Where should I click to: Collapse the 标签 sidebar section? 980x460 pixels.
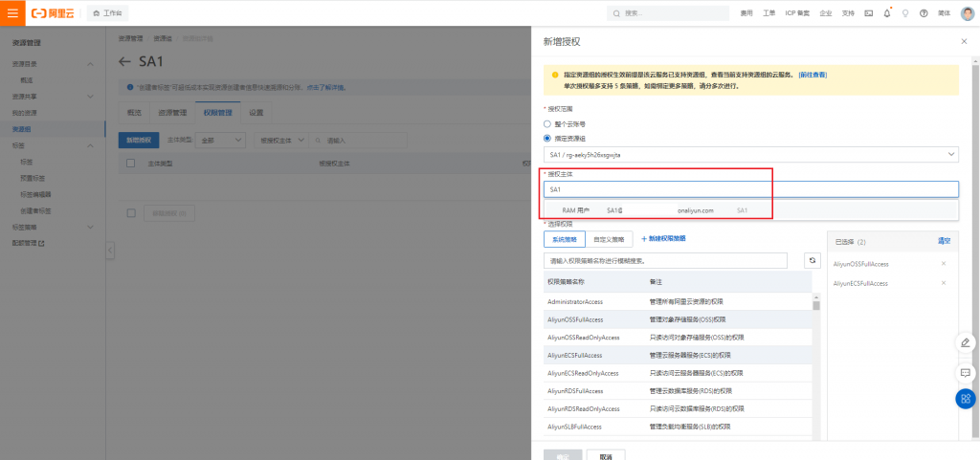[90, 145]
